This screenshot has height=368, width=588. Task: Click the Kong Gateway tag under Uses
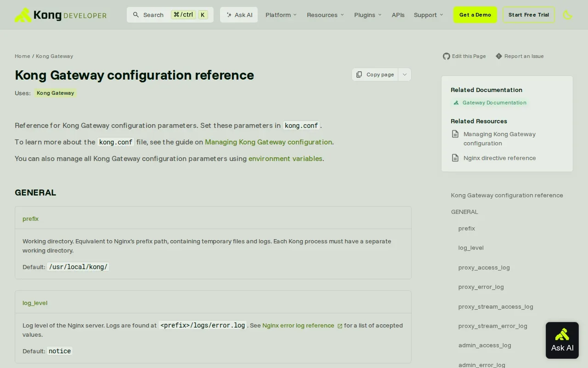(x=55, y=93)
